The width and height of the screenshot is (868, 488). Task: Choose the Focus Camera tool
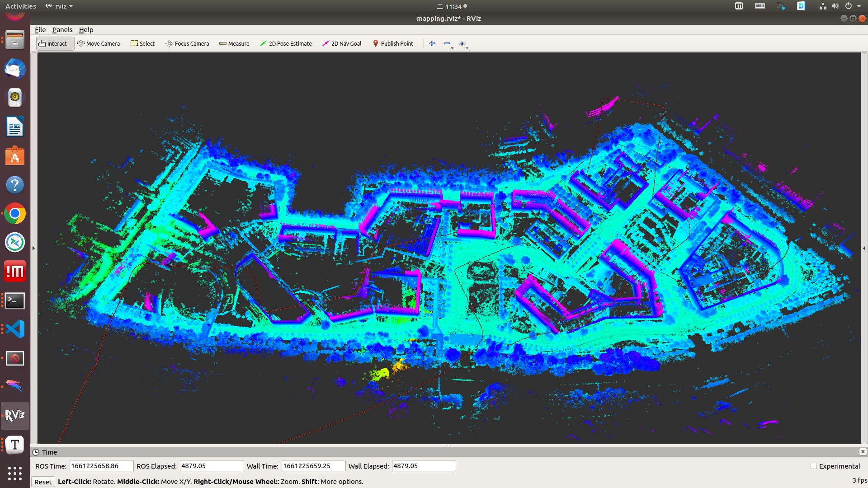click(187, 43)
